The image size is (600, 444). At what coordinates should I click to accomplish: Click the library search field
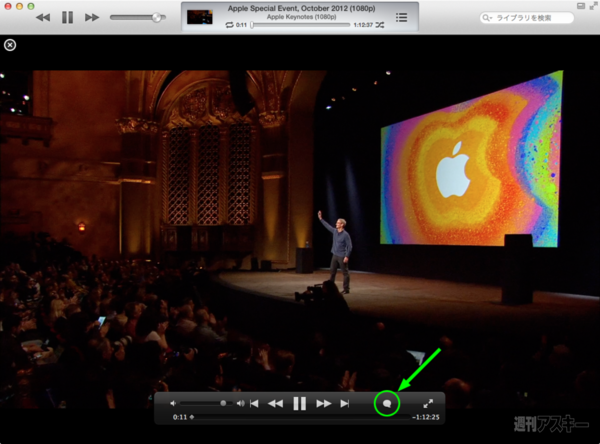click(527, 18)
